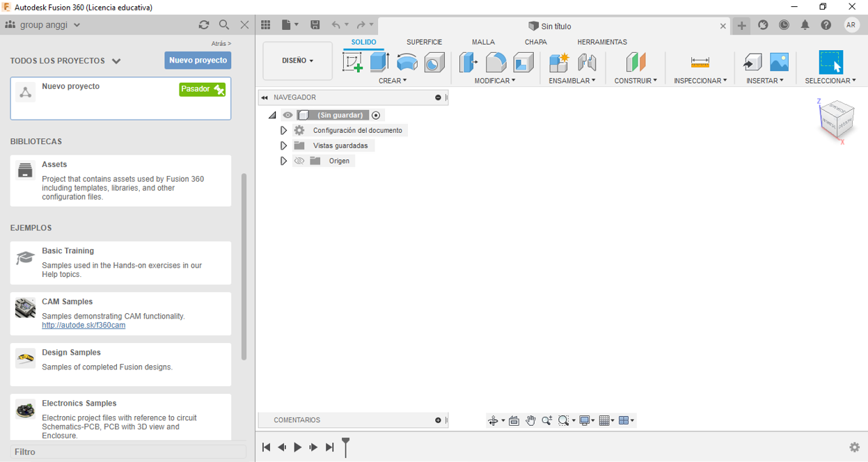
Task: Select the Shell tool
Action: point(523,63)
